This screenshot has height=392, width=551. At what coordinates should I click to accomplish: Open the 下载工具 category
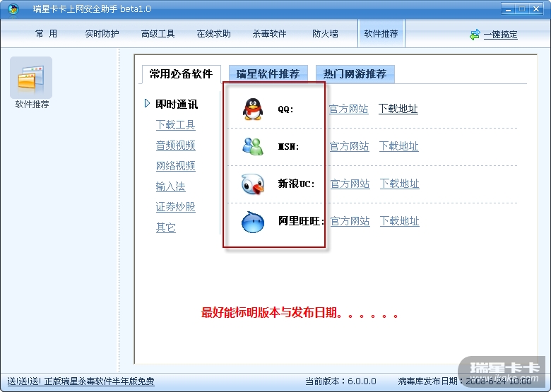[x=175, y=125]
